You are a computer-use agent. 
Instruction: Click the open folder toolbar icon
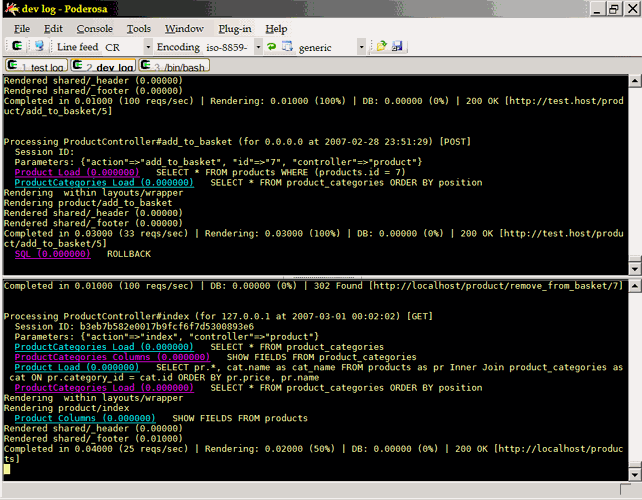pyautogui.click(x=381, y=47)
